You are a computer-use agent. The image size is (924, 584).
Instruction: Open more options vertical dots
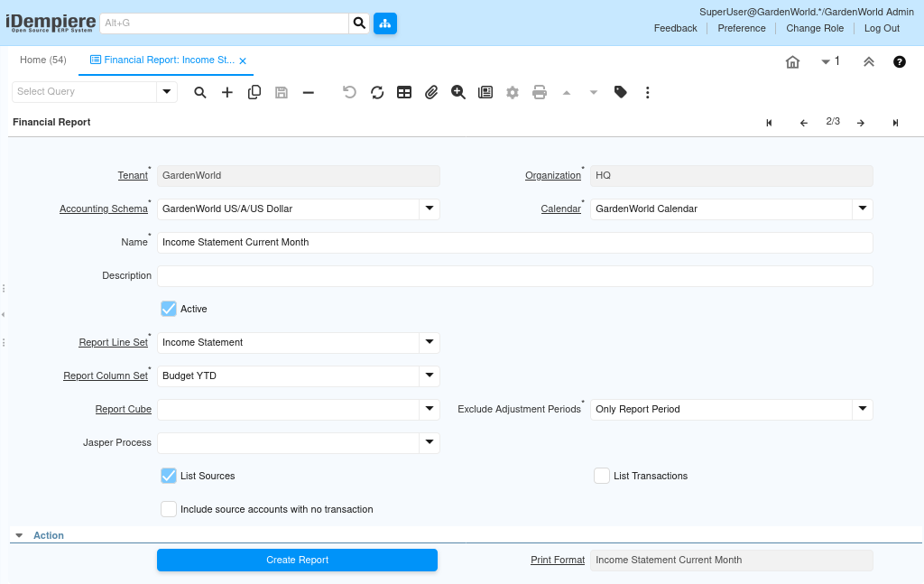click(x=648, y=92)
